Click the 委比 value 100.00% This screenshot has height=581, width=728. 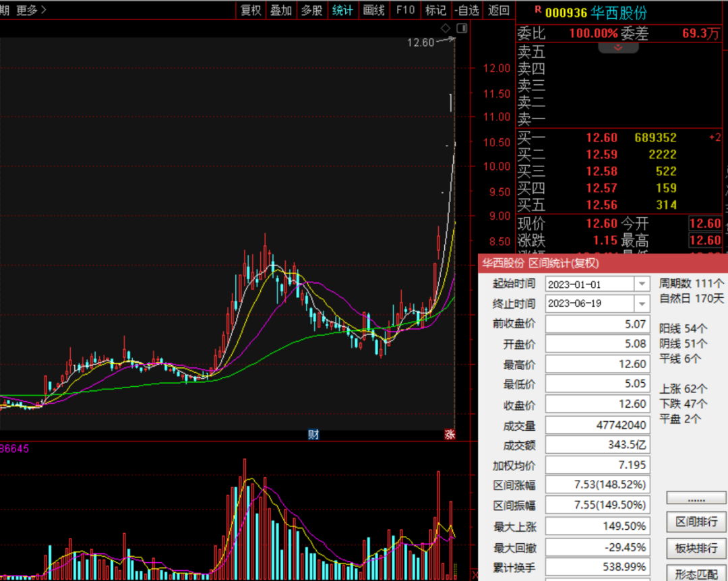tap(594, 34)
